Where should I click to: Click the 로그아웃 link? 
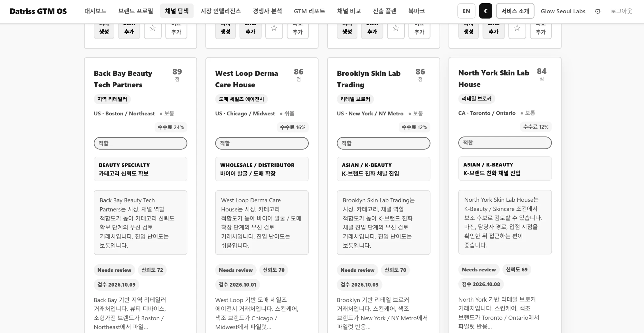point(621,11)
